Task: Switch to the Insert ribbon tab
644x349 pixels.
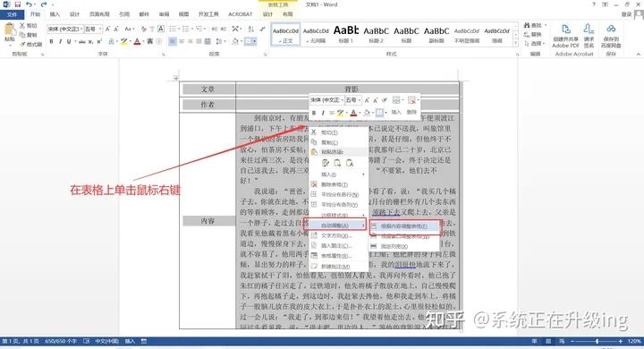Action: [55, 14]
